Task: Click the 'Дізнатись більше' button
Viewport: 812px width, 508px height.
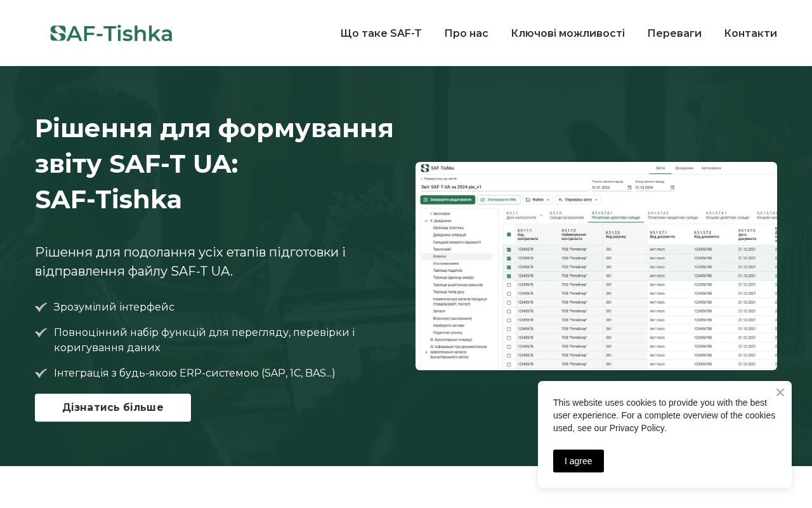Action: [113, 408]
